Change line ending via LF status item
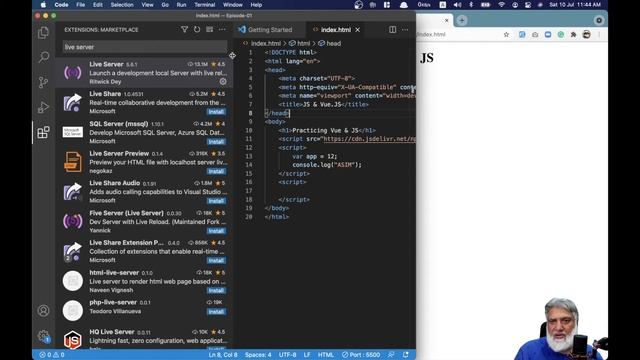Image resolution: width=640 pixels, height=360 pixels. pyautogui.click(x=307, y=355)
